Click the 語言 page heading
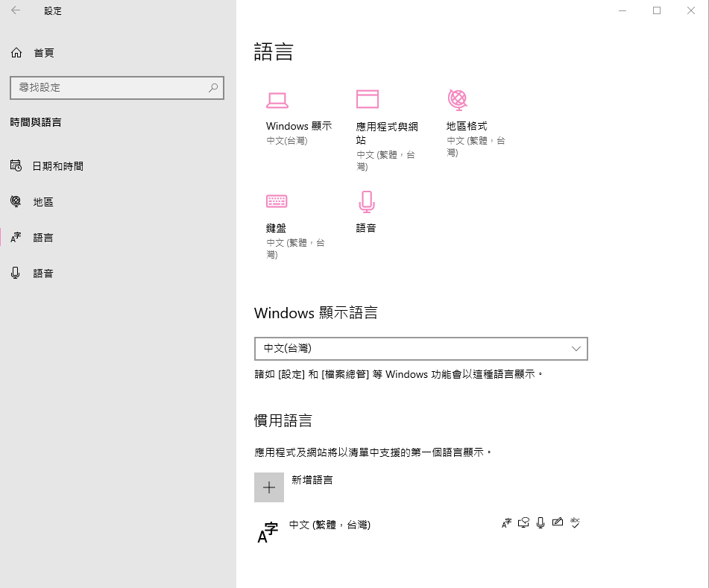Viewport: 709px width, 588px height. (274, 51)
